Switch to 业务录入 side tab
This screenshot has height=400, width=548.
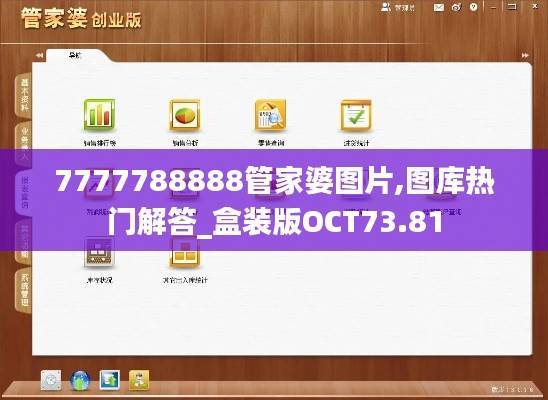pos(24,143)
